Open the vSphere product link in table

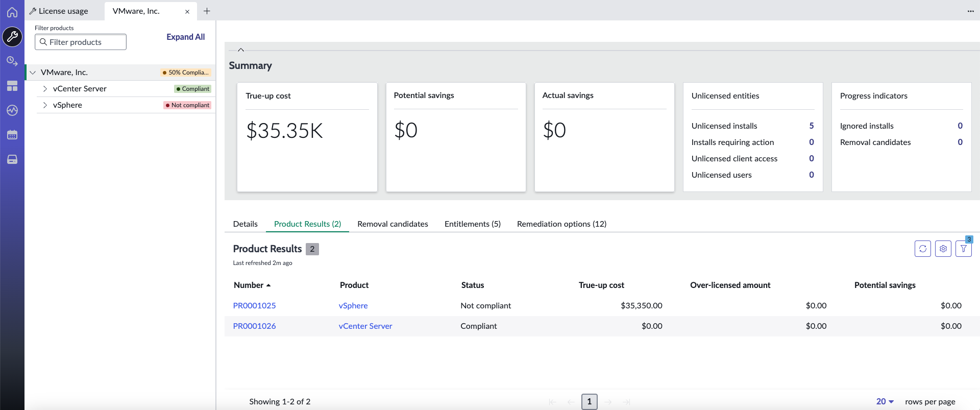click(353, 305)
